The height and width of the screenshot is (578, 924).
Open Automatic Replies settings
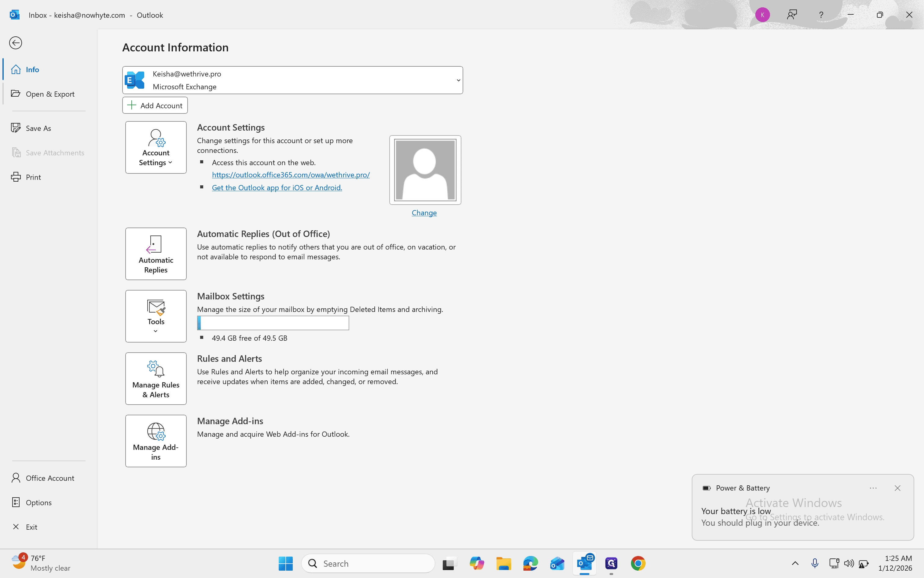click(156, 254)
